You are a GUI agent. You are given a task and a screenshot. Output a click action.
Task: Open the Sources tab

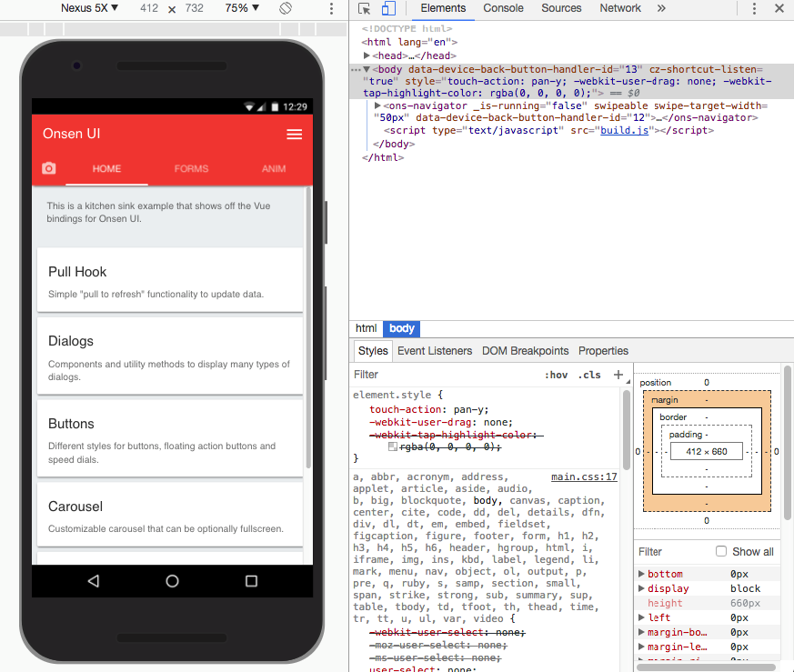pyautogui.click(x=561, y=8)
